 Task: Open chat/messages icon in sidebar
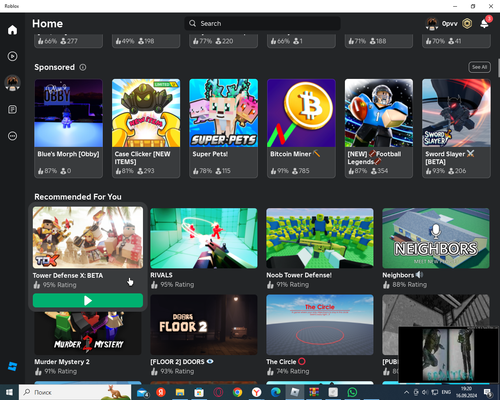point(12,109)
